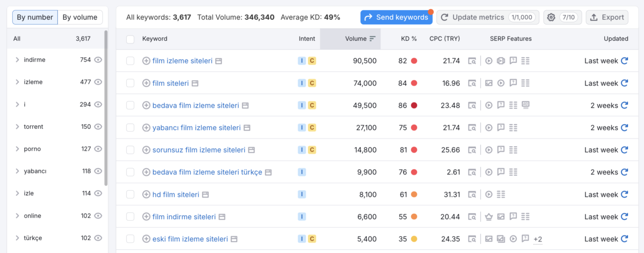Viewport: 644px width, 253px height.
Task: Click the "Send keywords" button
Action: (397, 17)
